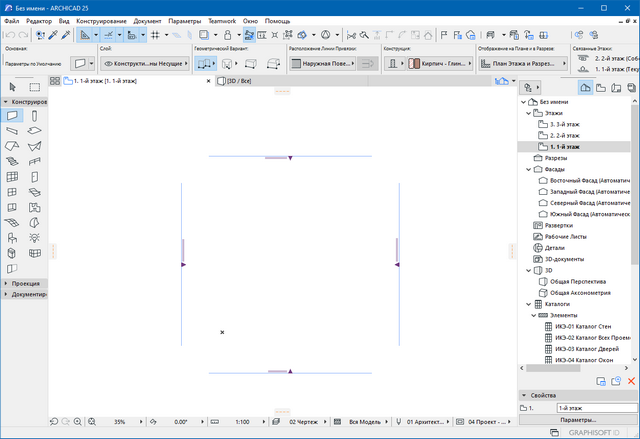640x439 pixels.
Task: Select the Column tool
Action: tap(35, 116)
